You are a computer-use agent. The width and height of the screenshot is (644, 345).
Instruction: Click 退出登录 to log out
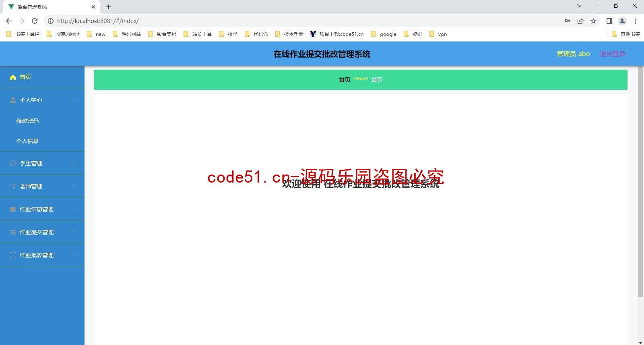coord(613,54)
